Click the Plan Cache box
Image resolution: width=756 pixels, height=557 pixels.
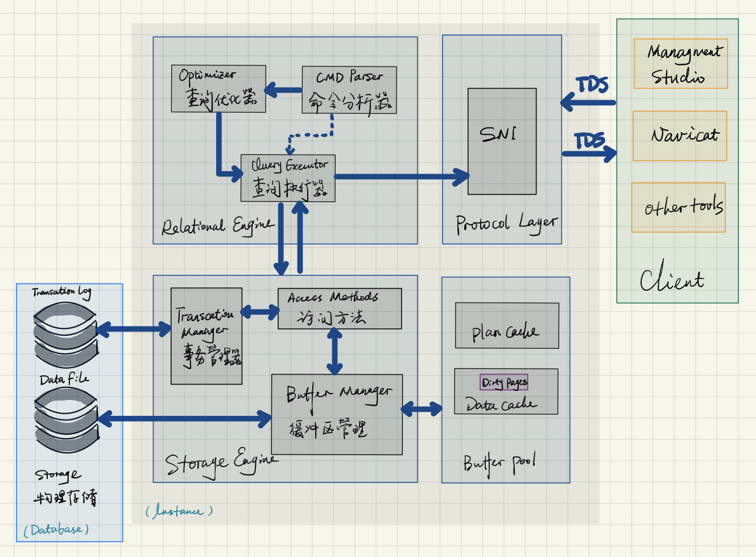tap(507, 325)
